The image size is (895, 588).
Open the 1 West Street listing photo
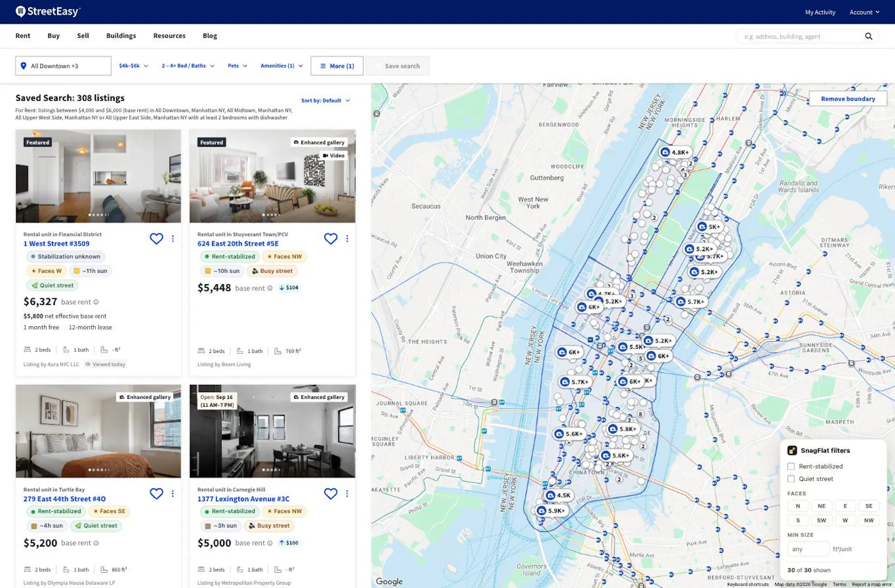(x=98, y=176)
